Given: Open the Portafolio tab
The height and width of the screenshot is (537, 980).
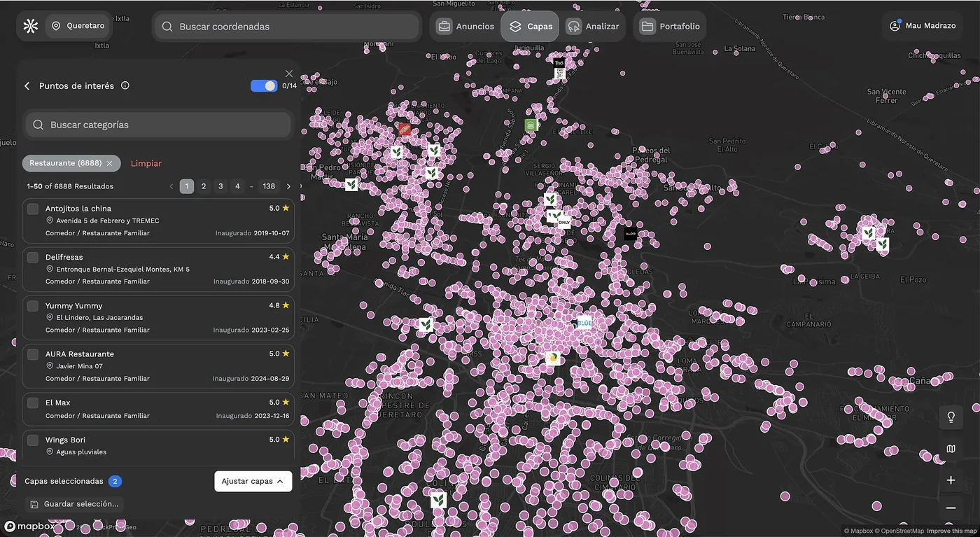Looking at the screenshot, I should point(671,27).
